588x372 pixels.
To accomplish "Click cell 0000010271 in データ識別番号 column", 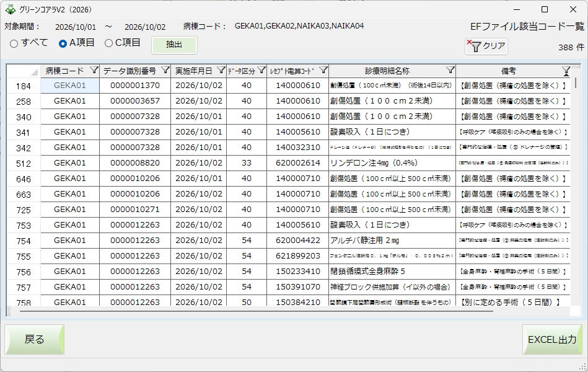I will point(135,210).
